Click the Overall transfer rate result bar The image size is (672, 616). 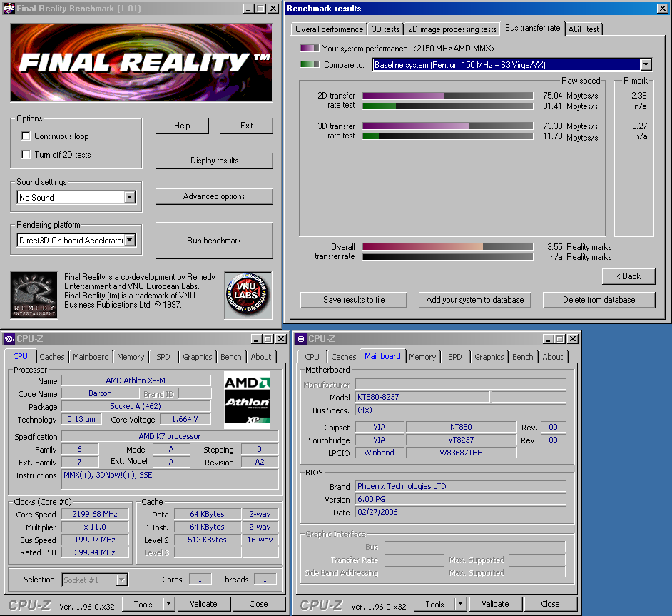pos(448,246)
